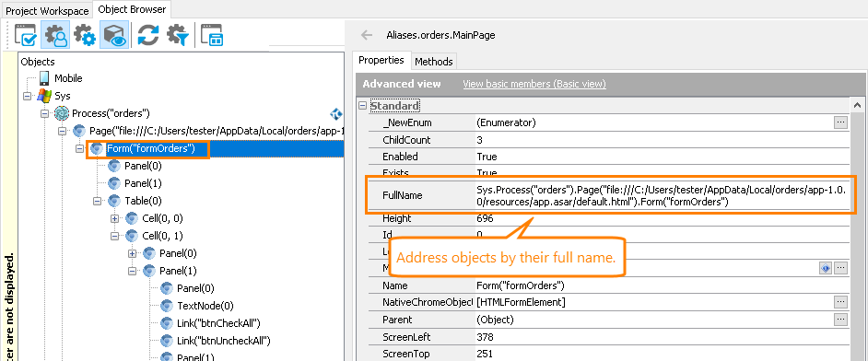The image size is (868, 361).
Task: Collapse the Process("orders") node
Action: click(45, 114)
